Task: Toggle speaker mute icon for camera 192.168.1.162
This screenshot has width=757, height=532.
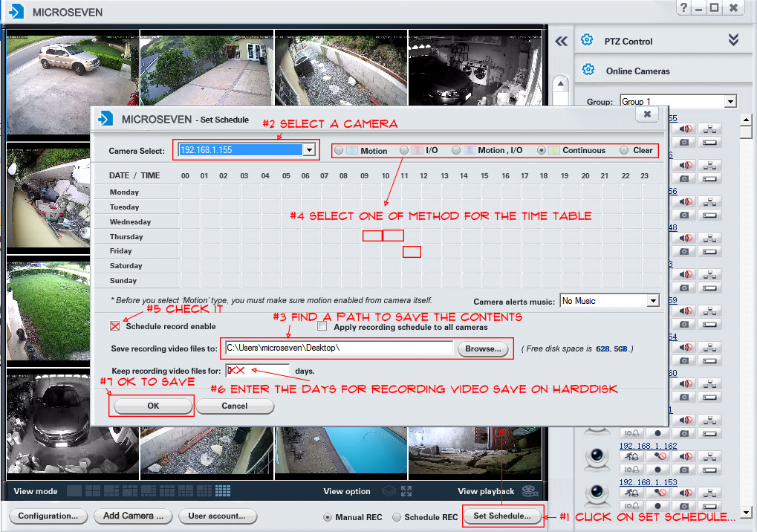Action: coord(685,456)
